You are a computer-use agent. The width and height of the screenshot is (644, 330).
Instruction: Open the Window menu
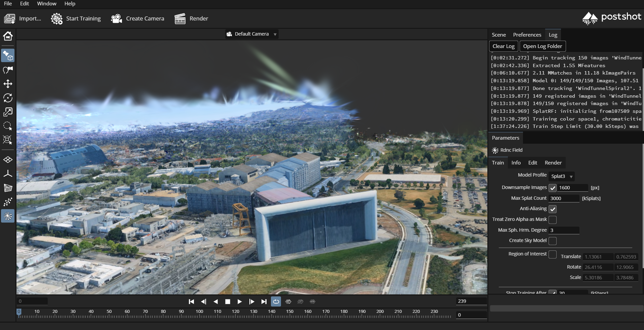(x=46, y=4)
